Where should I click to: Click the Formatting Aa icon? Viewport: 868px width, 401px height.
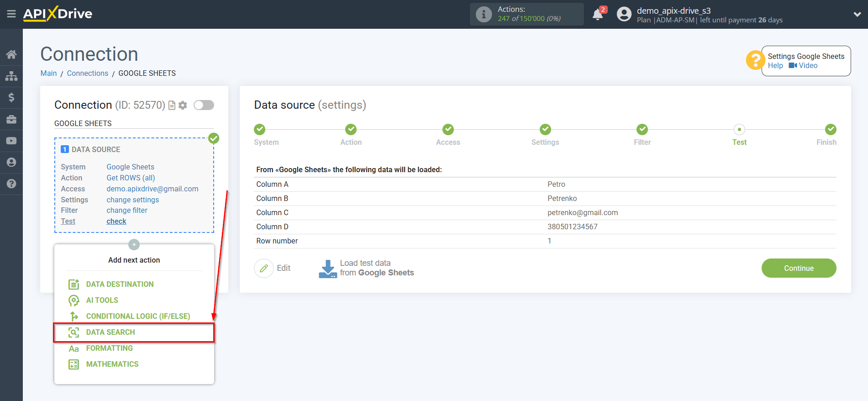[74, 348]
